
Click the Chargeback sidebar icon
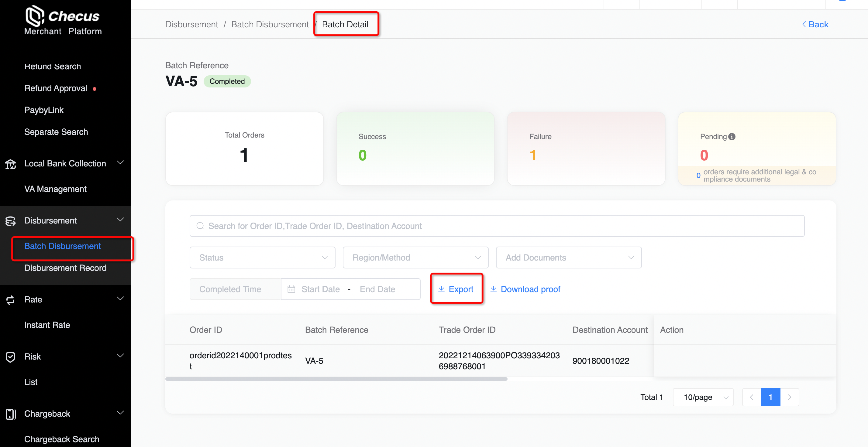click(x=10, y=414)
